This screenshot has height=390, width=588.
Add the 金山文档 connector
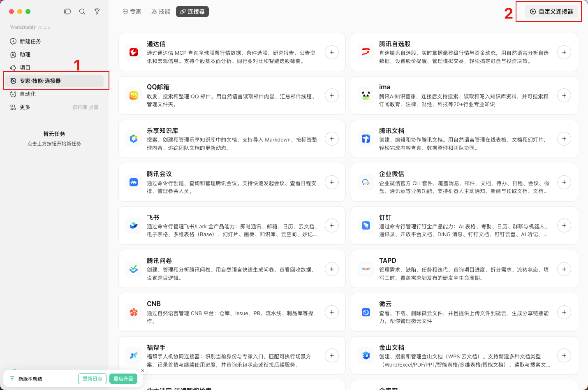click(564, 355)
